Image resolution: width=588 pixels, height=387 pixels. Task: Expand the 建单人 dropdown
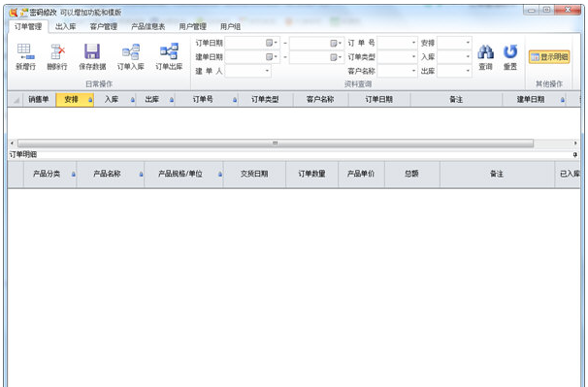coord(267,71)
